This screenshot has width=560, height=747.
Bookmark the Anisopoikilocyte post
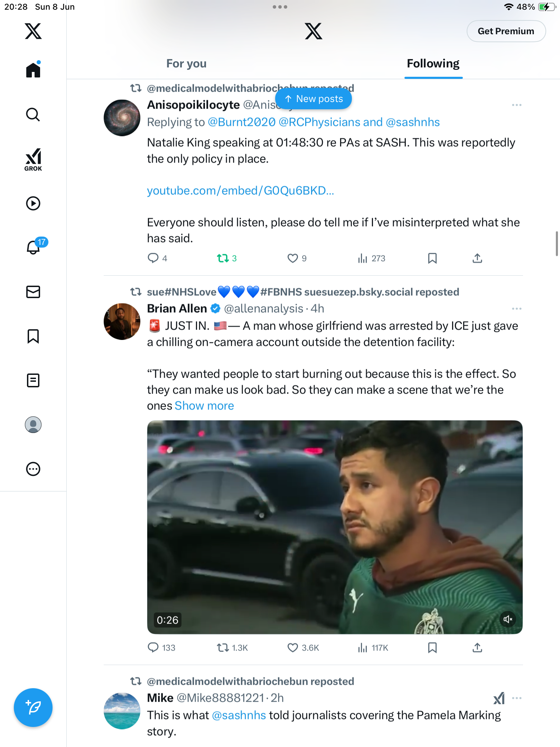pos(432,258)
